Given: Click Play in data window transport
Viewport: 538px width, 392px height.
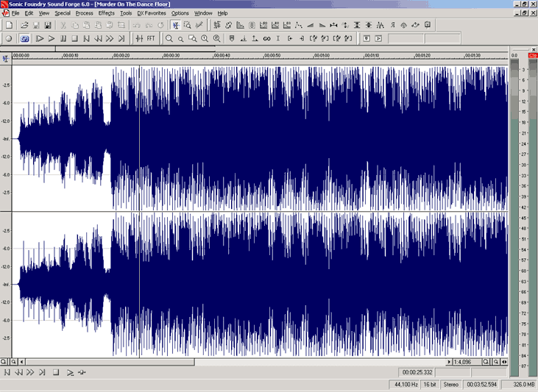Looking at the screenshot, I should (x=70, y=372).
